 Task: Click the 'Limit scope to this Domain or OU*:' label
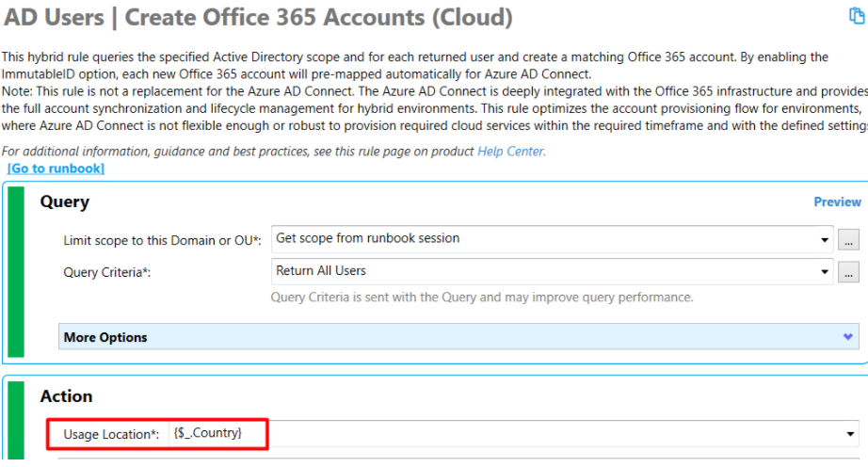[162, 241]
